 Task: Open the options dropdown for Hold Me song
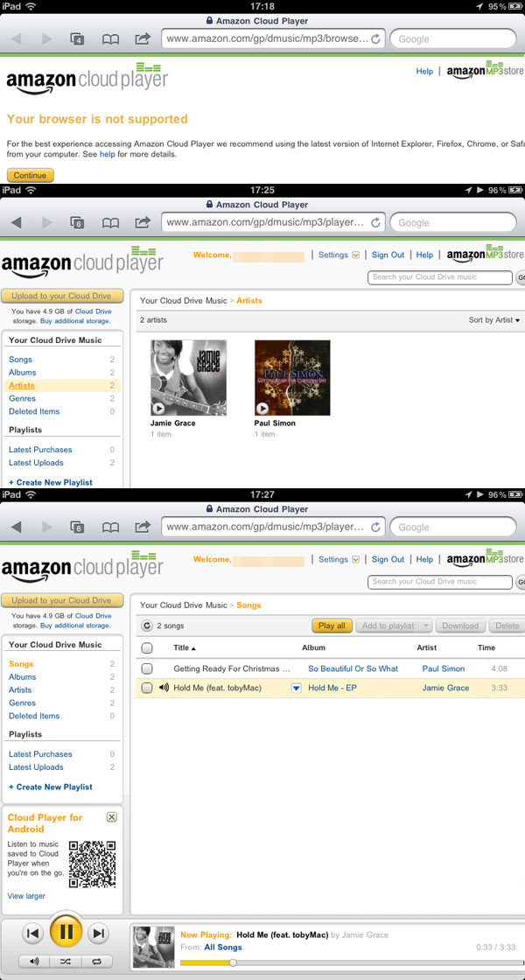(297, 688)
